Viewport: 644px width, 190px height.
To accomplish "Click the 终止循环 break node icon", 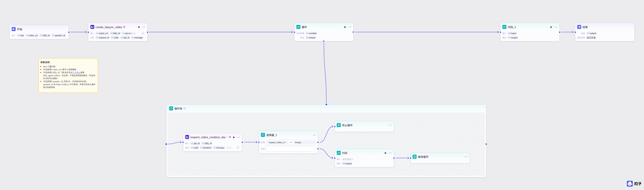I will click(339, 125).
